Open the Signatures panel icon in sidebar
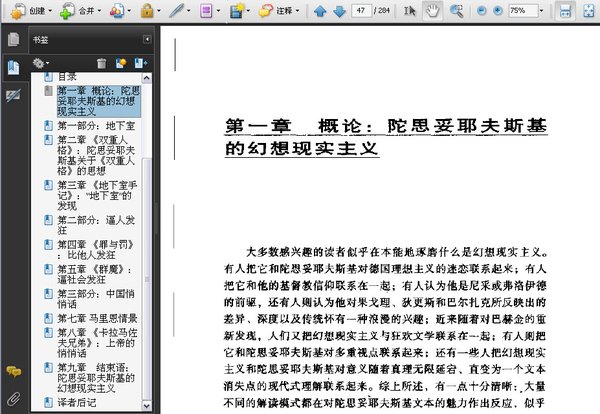 click(13, 96)
